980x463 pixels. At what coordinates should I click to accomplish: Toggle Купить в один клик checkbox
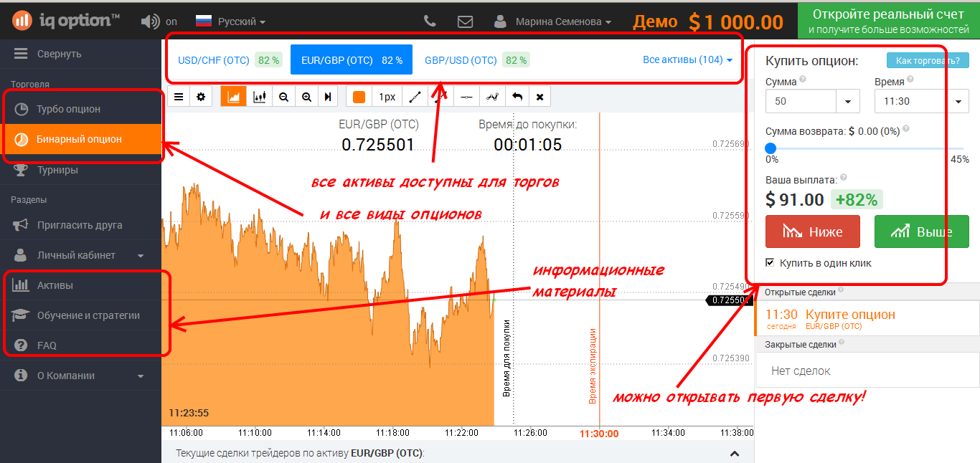771,263
